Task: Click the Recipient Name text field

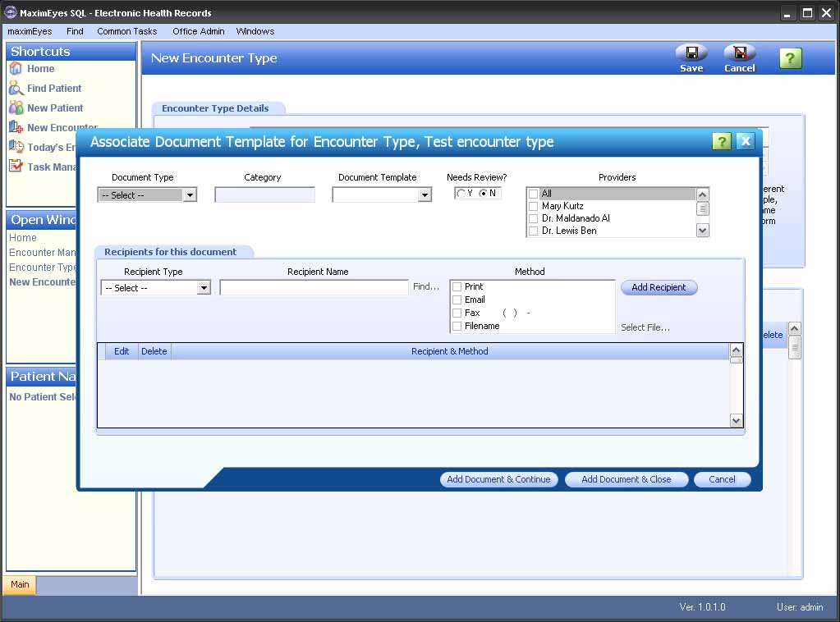Action: click(314, 287)
